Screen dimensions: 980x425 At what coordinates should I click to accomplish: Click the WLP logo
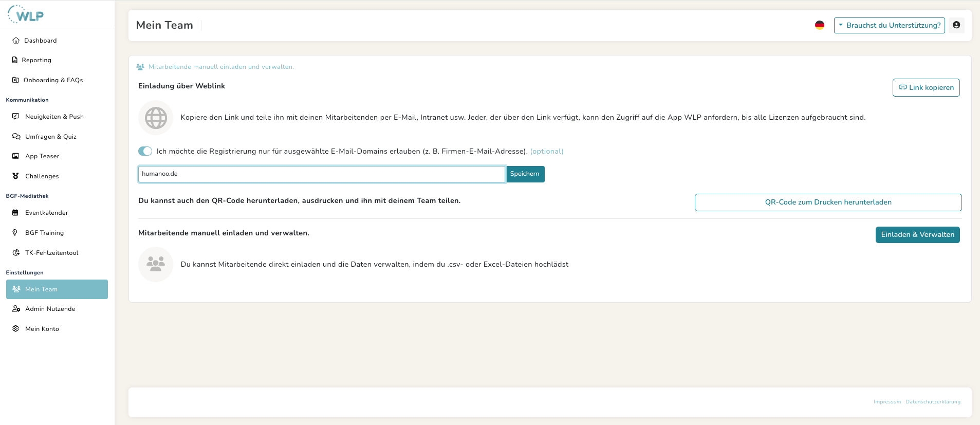pos(26,14)
